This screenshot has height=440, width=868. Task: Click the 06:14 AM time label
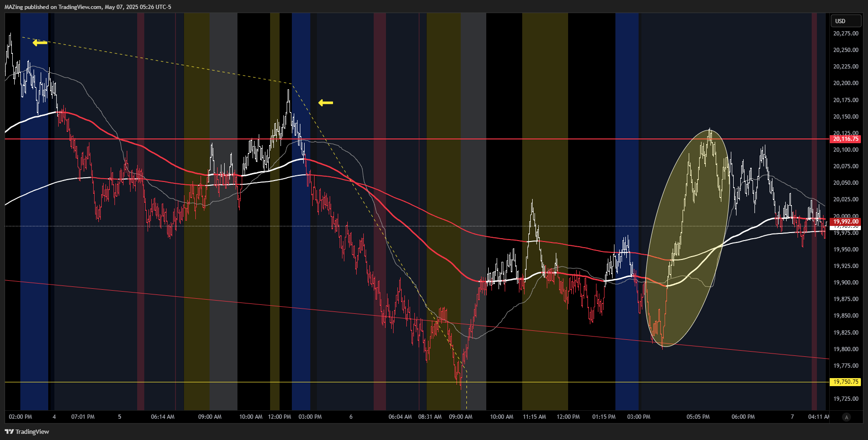click(163, 417)
